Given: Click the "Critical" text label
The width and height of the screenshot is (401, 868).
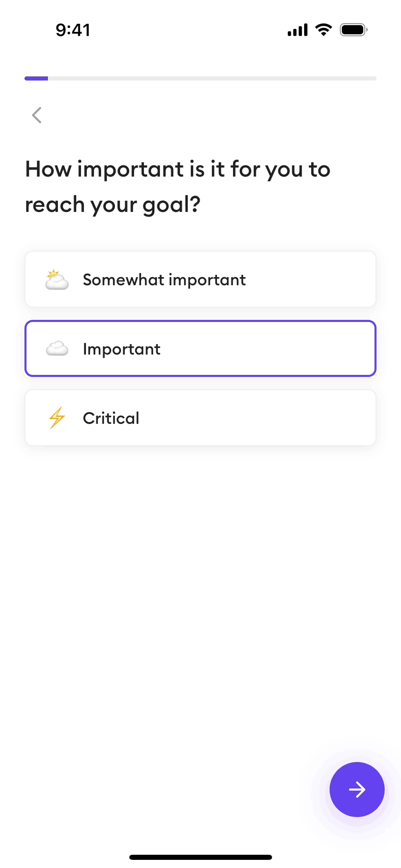Looking at the screenshot, I should [x=111, y=418].
